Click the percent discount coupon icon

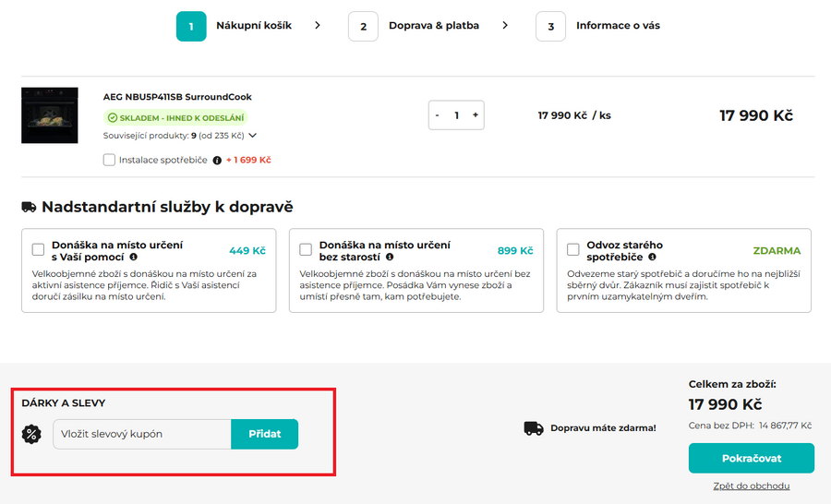[32, 434]
